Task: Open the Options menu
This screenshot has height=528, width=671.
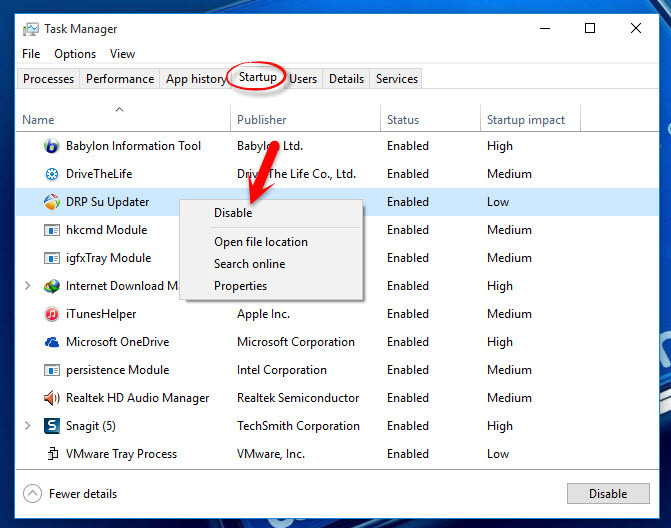Action: [75, 54]
